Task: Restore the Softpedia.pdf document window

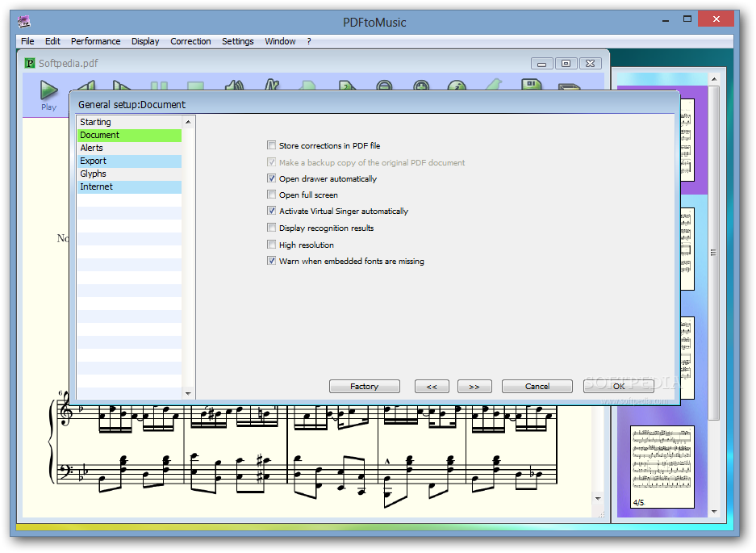Action: pyautogui.click(x=566, y=64)
